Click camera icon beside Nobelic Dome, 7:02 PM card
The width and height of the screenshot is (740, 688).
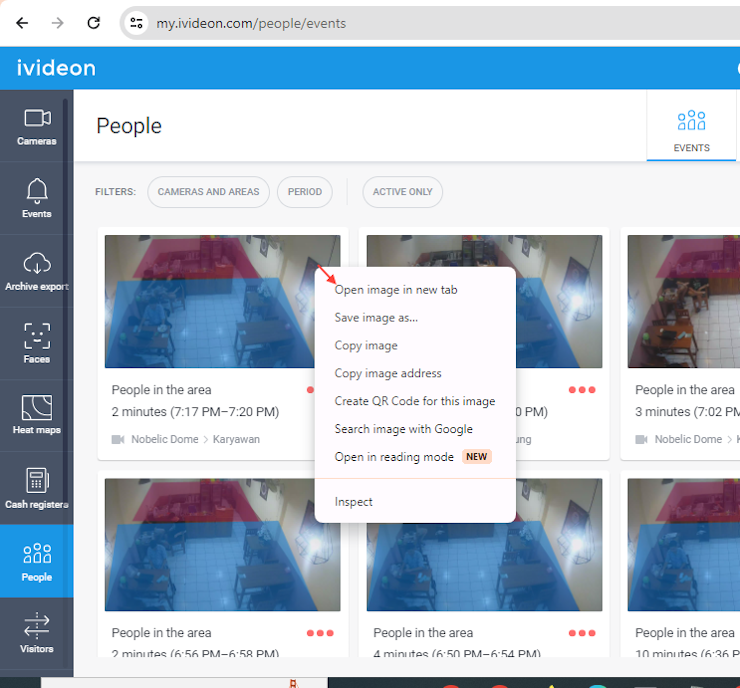tap(641, 439)
